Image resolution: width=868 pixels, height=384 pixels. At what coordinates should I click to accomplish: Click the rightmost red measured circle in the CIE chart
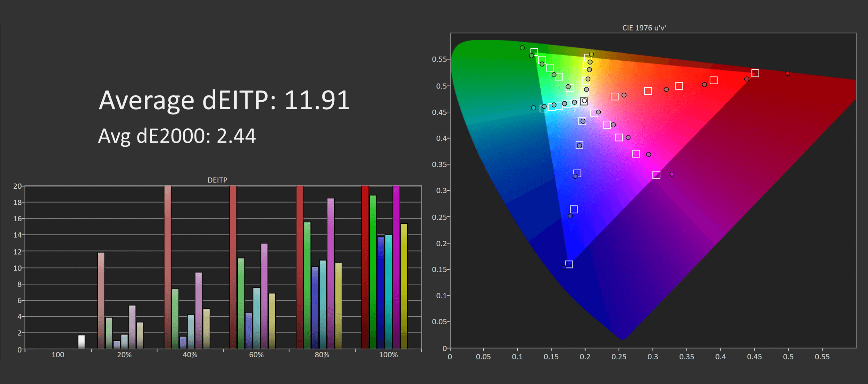point(787,73)
